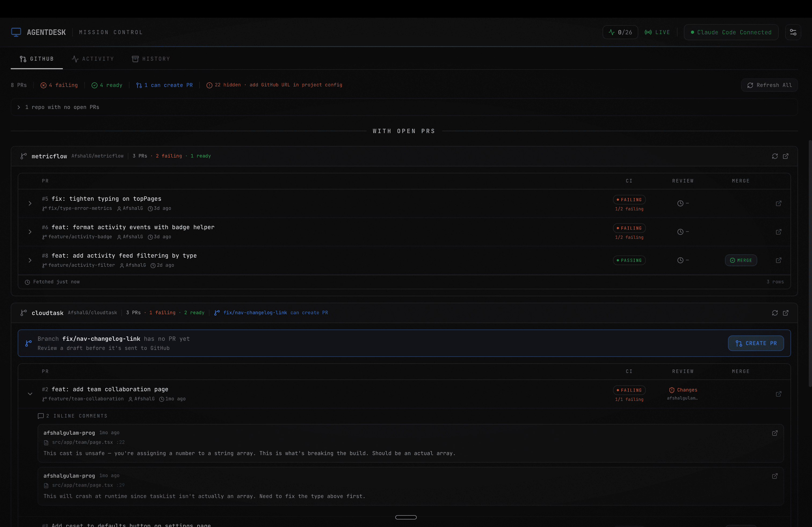Viewport: 812px width, 527px height.
Task: Switch to the GITHUB tab
Action: pos(37,59)
